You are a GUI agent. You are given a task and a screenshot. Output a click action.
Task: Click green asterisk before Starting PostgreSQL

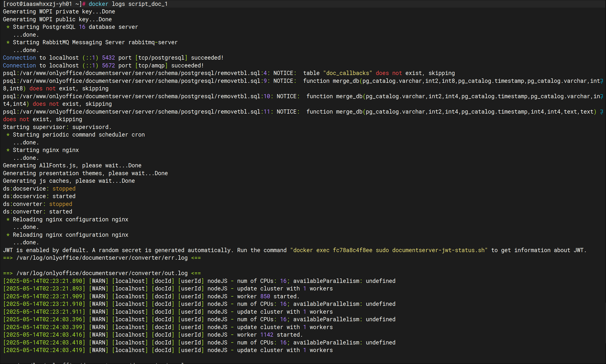pos(8,27)
